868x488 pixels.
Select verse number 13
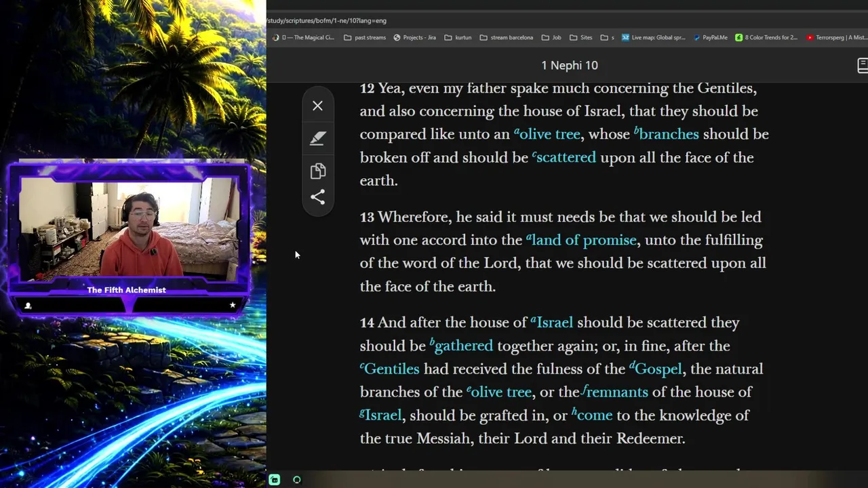click(367, 217)
